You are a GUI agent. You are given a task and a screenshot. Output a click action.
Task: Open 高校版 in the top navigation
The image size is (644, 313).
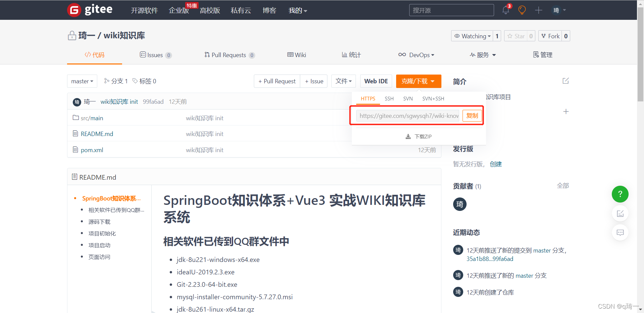click(x=210, y=10)
